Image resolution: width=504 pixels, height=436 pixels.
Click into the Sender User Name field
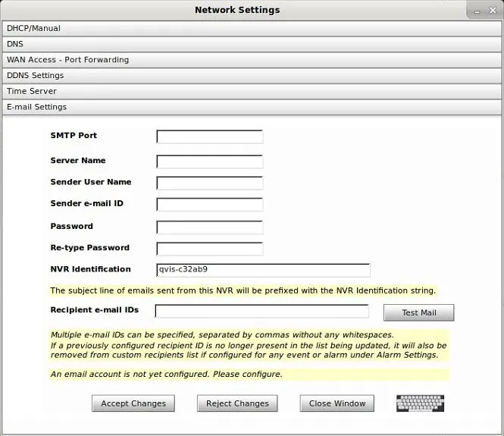click(210, 183)
